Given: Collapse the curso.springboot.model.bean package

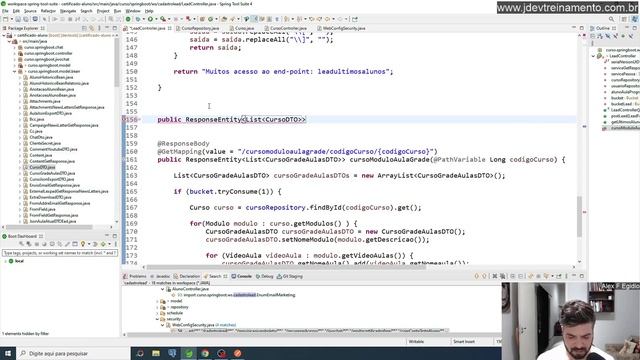Looking at the screenshot, I should point(15,71).
